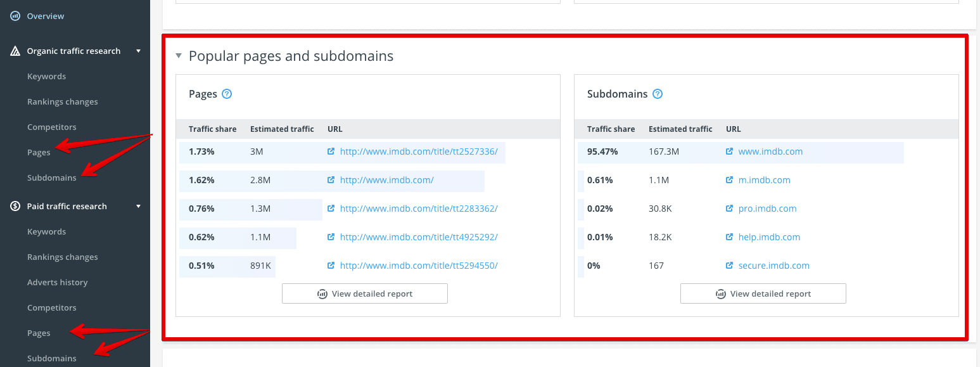
Task: Open the Overview sidebar item
Action: (46, 16)
